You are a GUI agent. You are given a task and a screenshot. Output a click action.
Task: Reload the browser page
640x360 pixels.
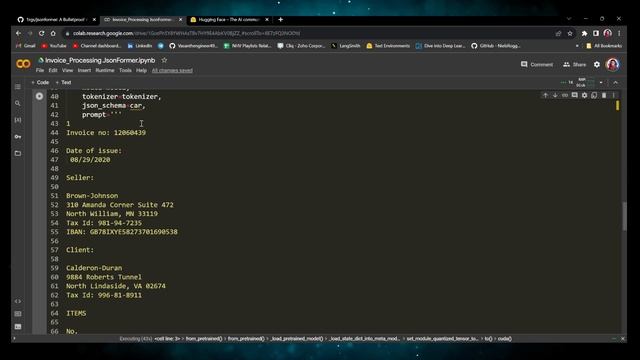[41, 33]
